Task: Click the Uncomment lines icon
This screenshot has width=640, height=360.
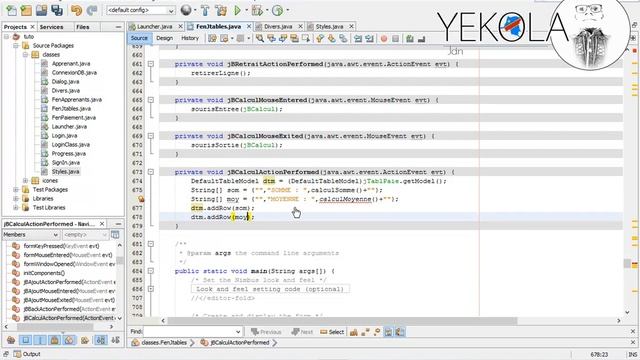Action: pos(421,38)
